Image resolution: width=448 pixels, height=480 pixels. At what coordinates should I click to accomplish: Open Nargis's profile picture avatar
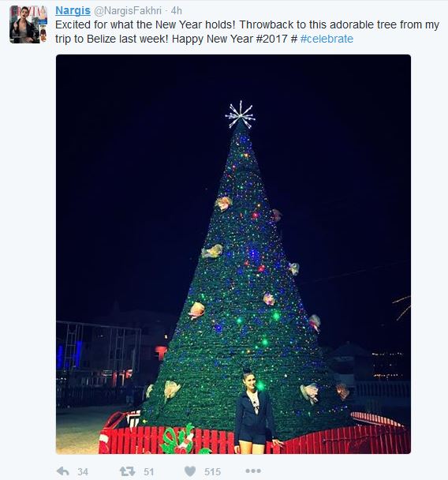pyautogui.click(x=28, y=24)
